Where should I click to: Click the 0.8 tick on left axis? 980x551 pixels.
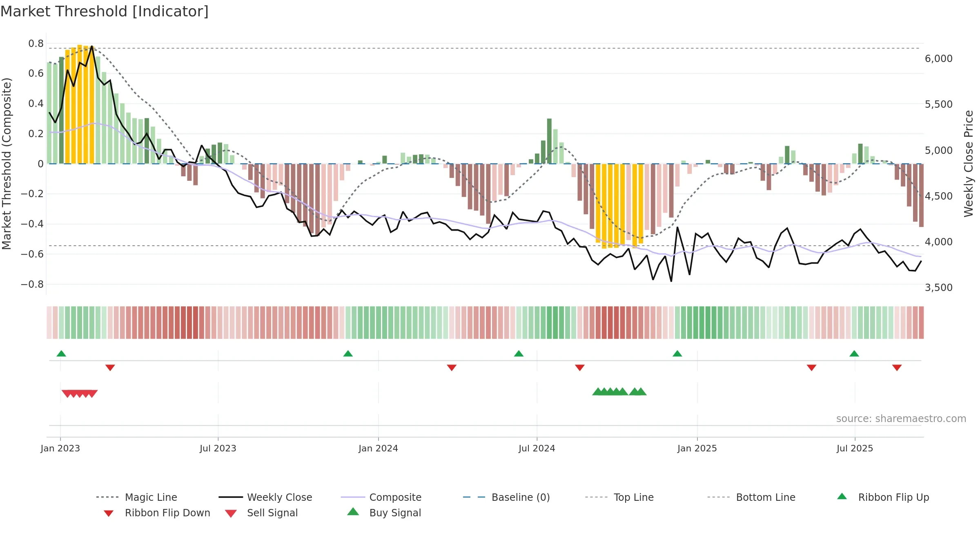coord(36,43)
